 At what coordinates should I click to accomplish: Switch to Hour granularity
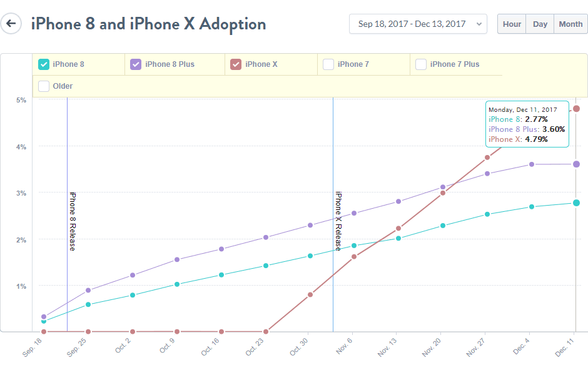pos(511,23)
